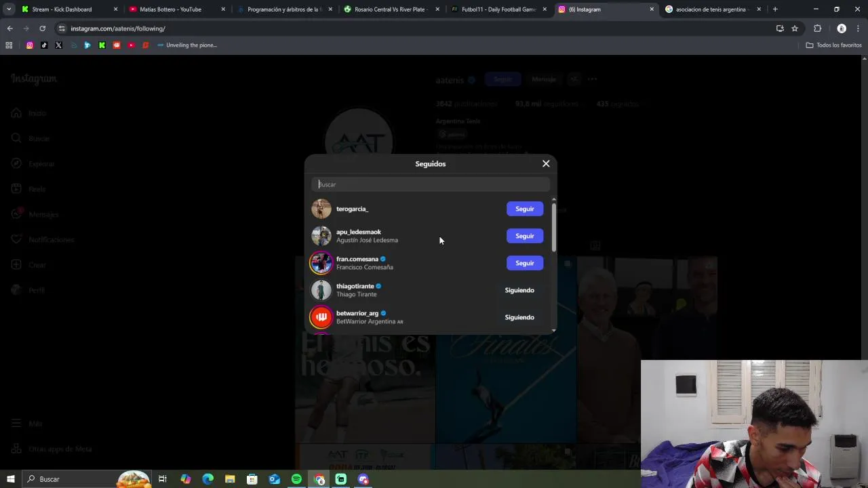Open the apu_ledesmaok username link
This screenshot has width=868, height=488.
point(359,232)
